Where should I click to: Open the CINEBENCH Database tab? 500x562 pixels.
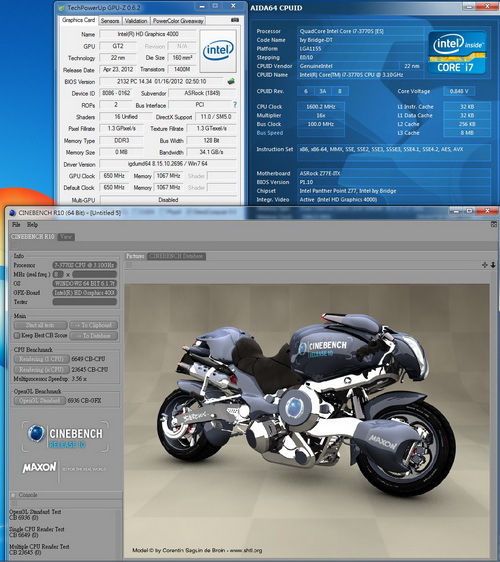click(176, 256)
